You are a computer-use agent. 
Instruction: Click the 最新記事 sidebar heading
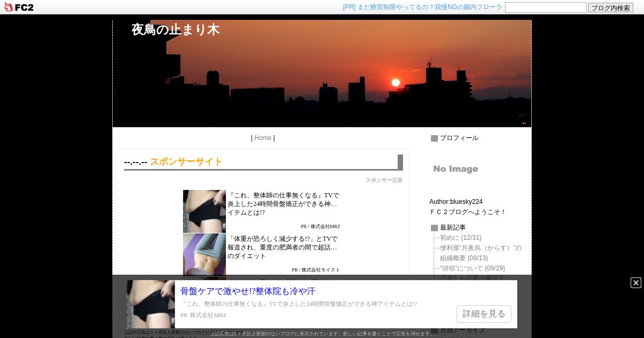pos(453,227)
